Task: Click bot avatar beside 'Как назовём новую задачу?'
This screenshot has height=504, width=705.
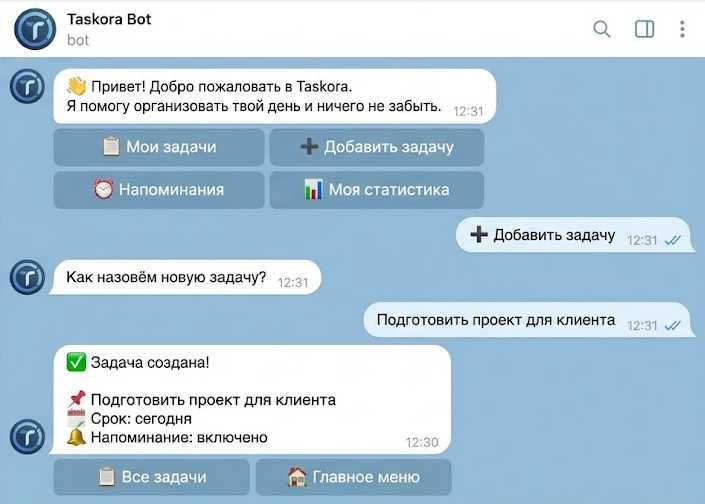Action: click(x=27, y=277)
